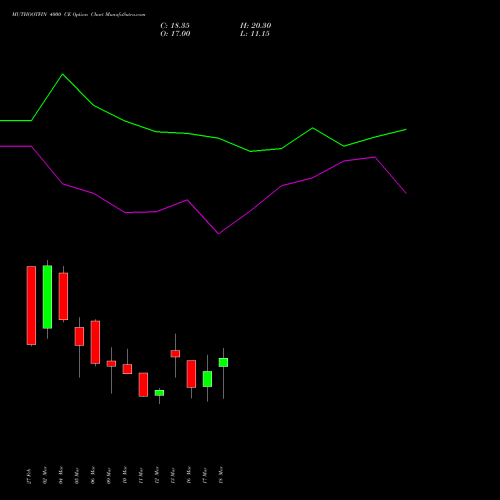Click the '13 Mar' date axis label
Image resolution: width=500 pixels, height=500 pixels.
pos(173,475)
